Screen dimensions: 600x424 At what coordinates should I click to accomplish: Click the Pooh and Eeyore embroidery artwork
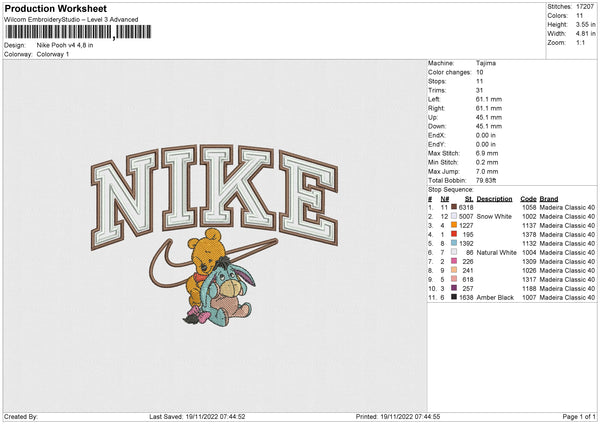[x=221, y=277]
